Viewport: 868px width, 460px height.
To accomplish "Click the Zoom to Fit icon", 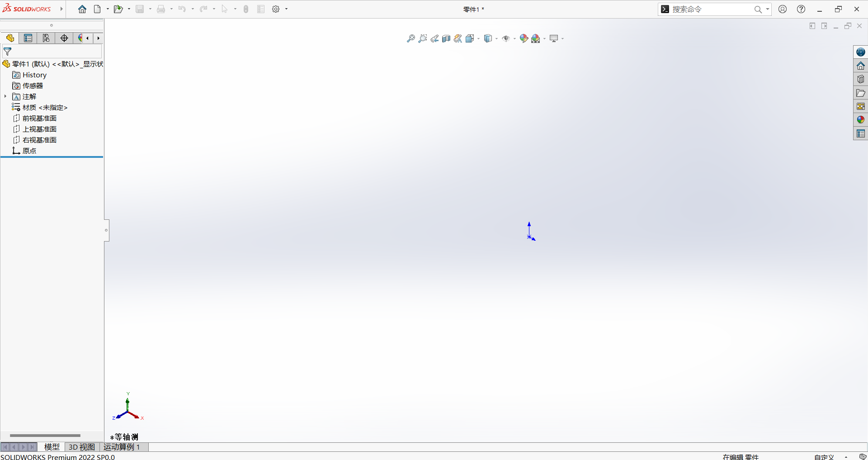I will [410, 39].
